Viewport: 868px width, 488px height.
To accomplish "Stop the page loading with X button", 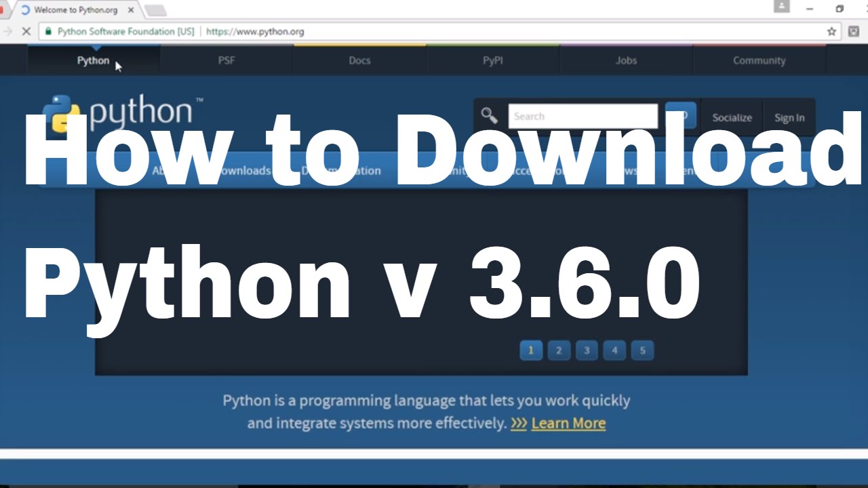I will coord(26,31).
